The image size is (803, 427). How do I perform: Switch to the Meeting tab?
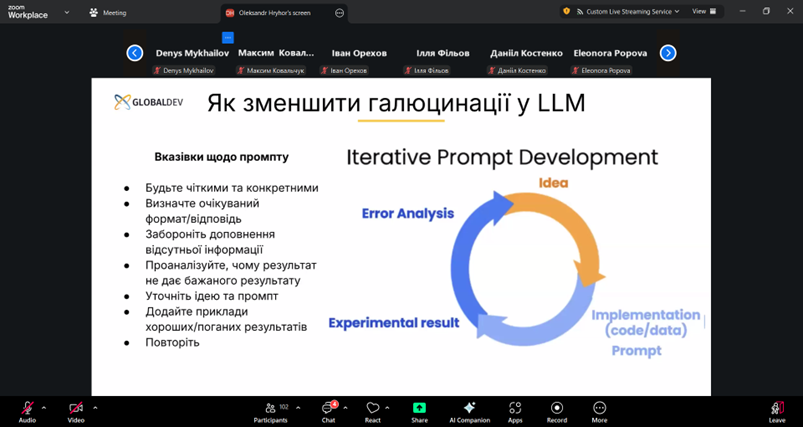click(108, 13)
